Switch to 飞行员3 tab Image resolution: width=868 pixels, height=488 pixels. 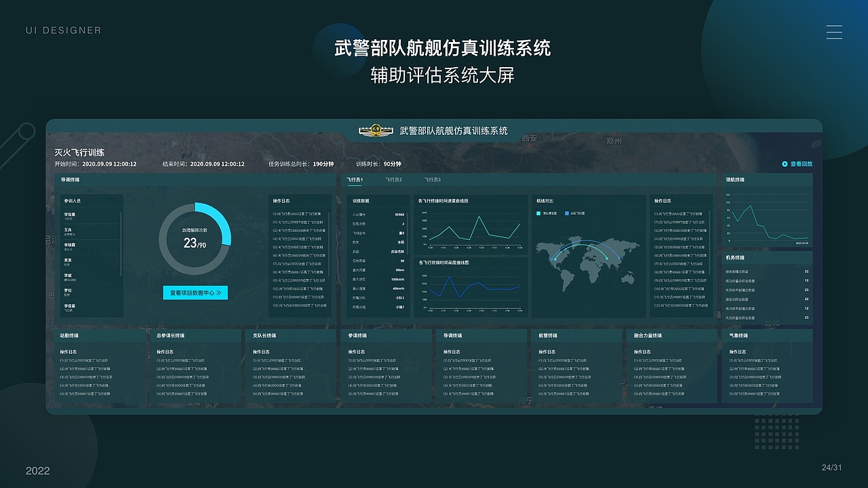433,180
